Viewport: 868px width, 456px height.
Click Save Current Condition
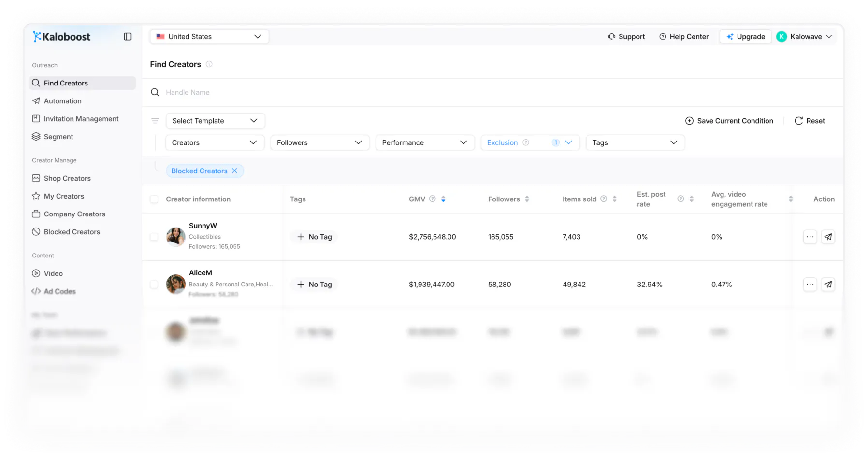(729, 121)
